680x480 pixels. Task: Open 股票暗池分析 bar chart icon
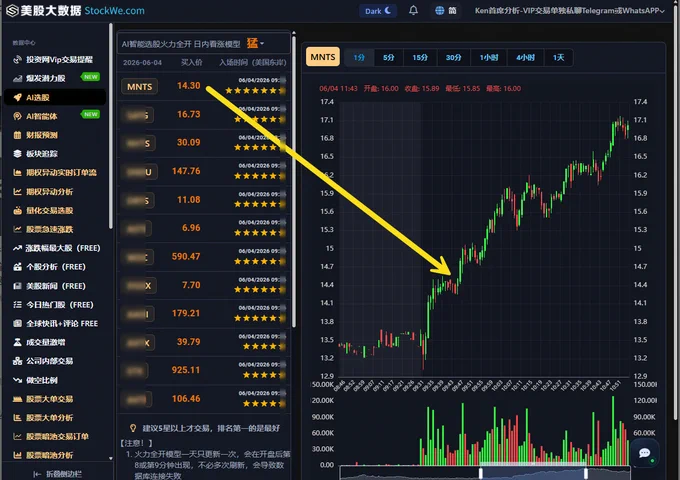click(x=17, y=455)
